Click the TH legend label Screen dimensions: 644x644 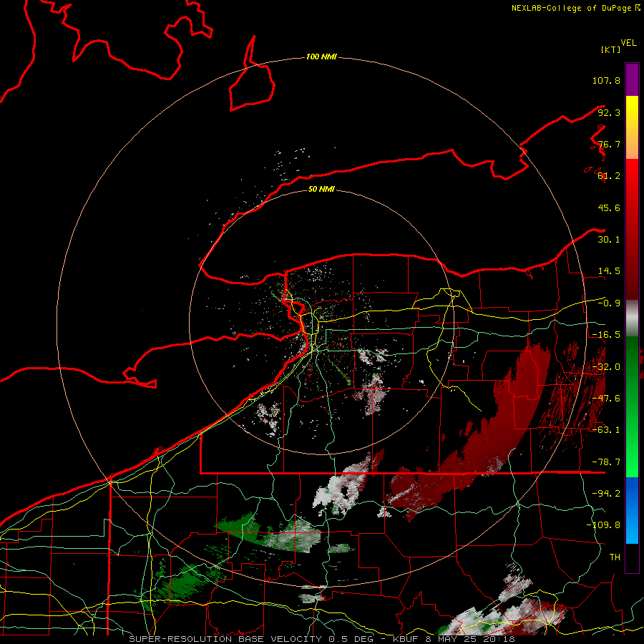pyautogui.click(x=615, y=557)
